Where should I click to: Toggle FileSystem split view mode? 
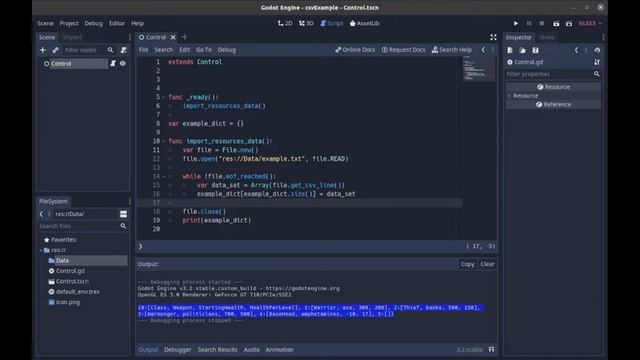tap(123, 214)
